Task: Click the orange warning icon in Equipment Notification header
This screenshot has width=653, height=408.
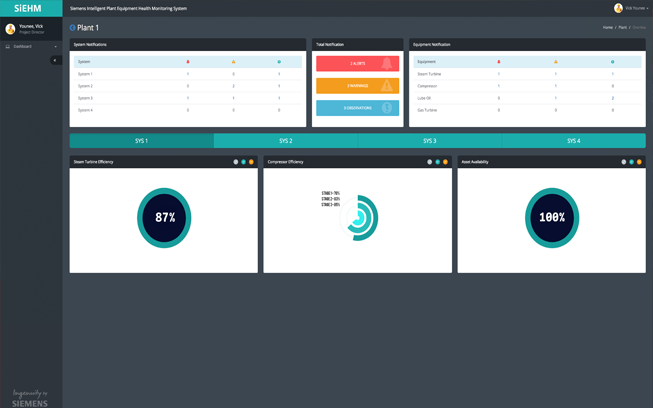Action: click(556, 62)
